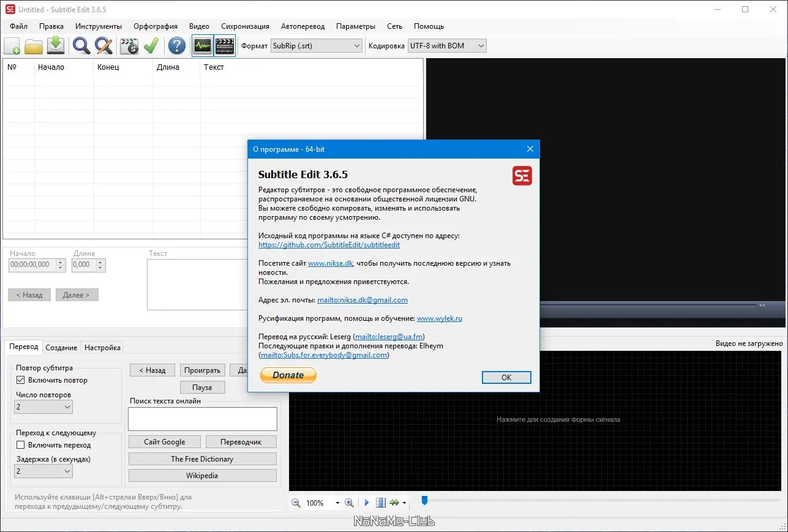Toggle the waveform display icon
The image size is (788, 532).
click(202, 46)
